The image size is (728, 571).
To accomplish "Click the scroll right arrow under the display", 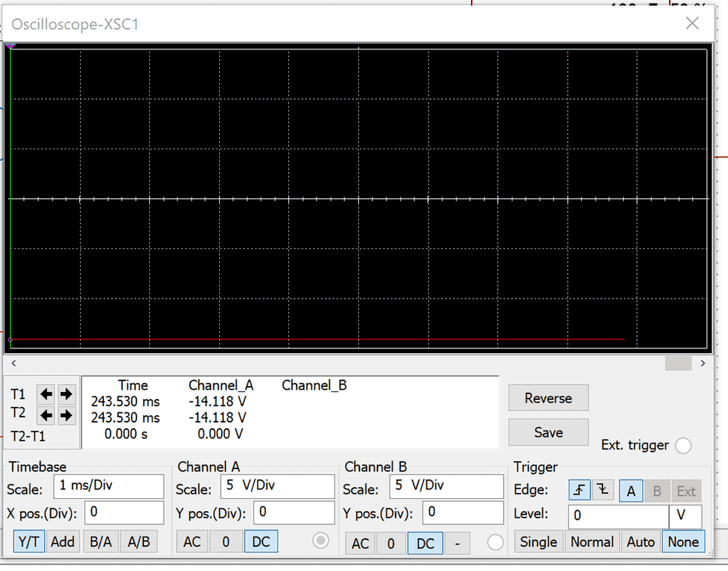I will coord(703,363).
